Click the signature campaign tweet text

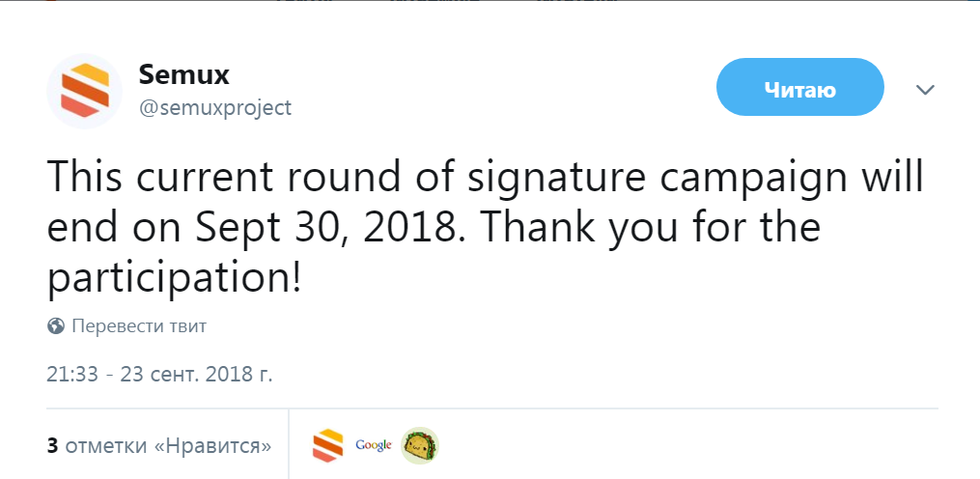click(x=485, y=227)
